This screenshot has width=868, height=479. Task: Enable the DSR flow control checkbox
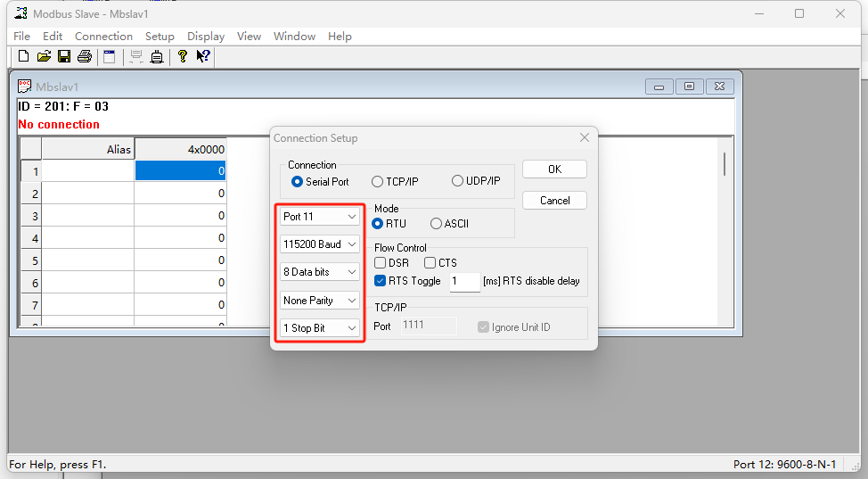381,263
